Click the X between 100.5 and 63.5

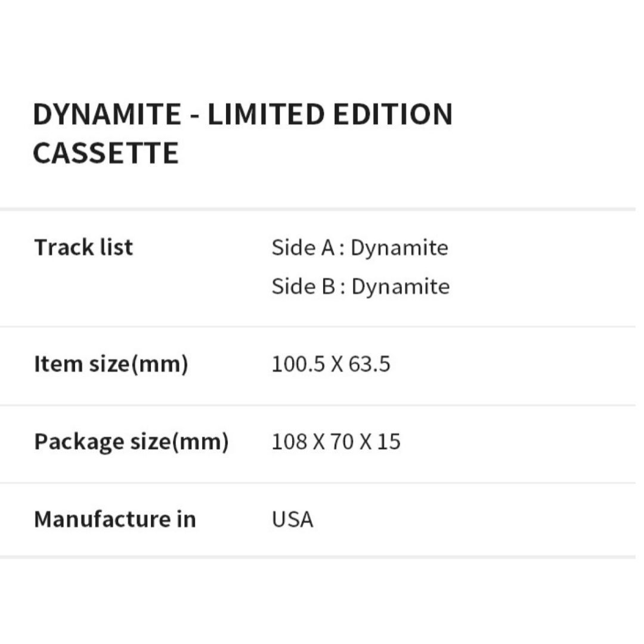pos(337,364)
